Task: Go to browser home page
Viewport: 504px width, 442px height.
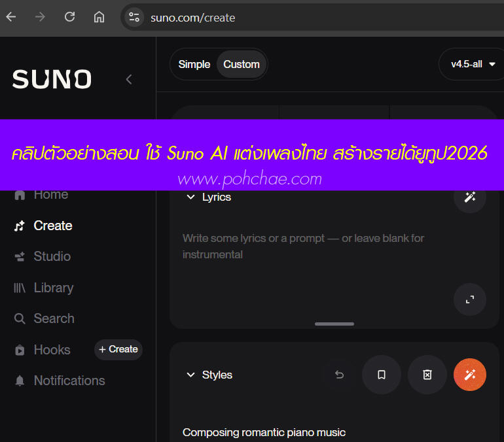Action: click(99, 17)
